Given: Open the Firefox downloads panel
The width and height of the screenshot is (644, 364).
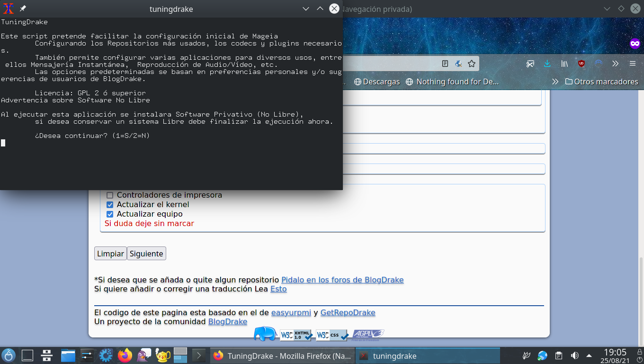Looking at the screenshot, I should [x=547, y=64].
